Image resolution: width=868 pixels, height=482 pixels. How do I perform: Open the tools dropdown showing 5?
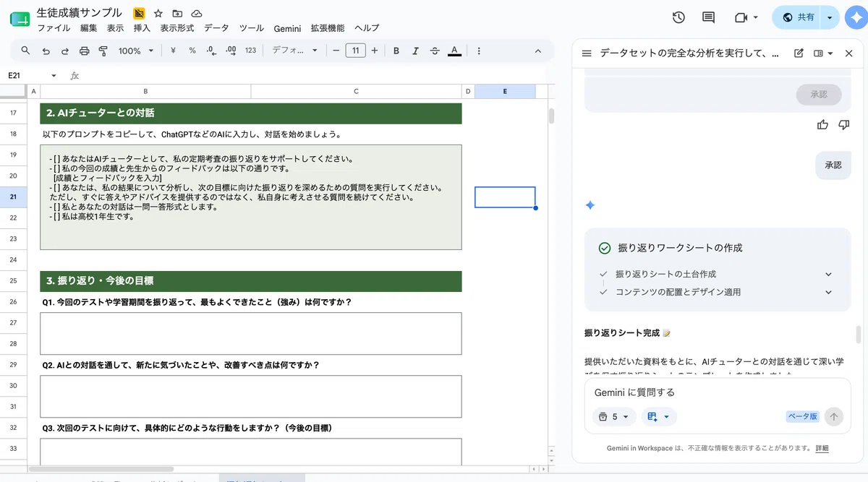pos(615,416)
